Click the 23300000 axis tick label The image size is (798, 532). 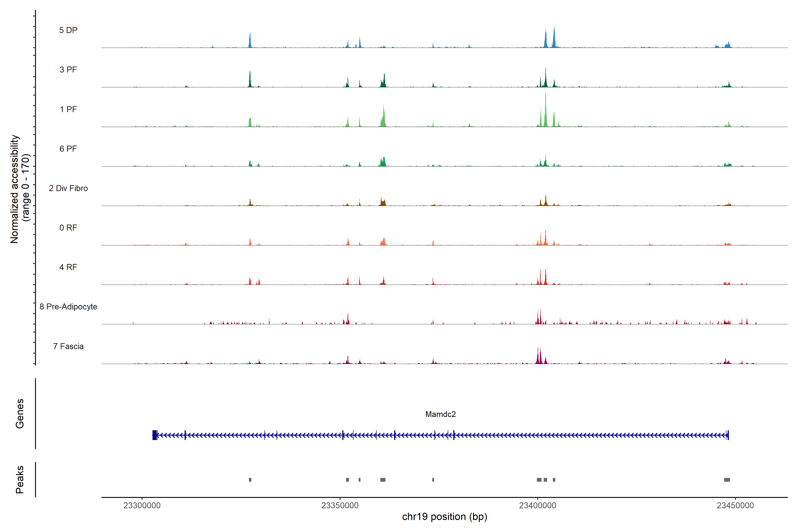point(142,506)
